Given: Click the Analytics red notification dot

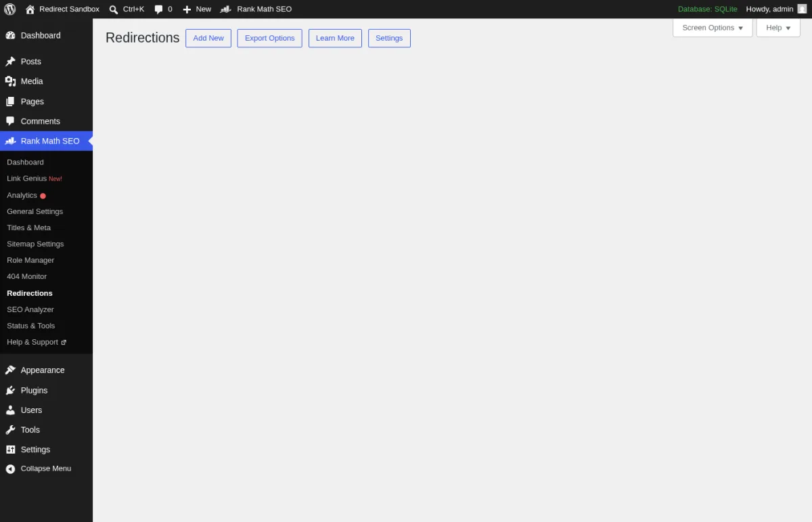Looking at the screenshot, I should click(43, 196).
